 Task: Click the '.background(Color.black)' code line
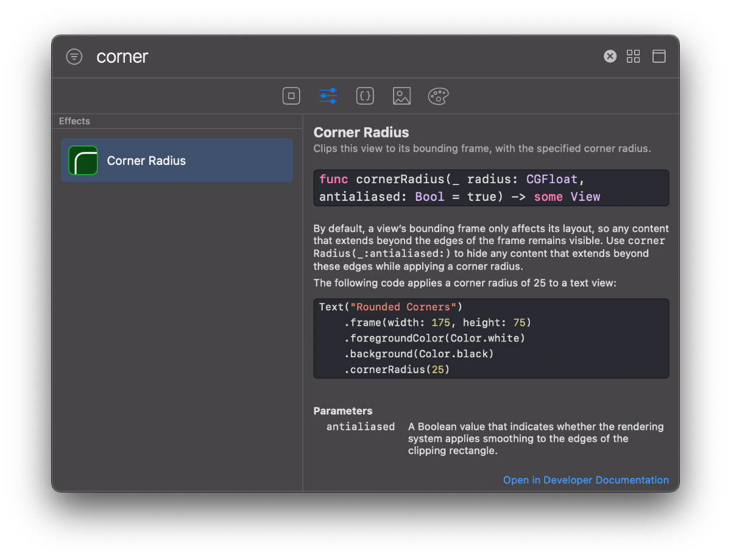point(419,354)
